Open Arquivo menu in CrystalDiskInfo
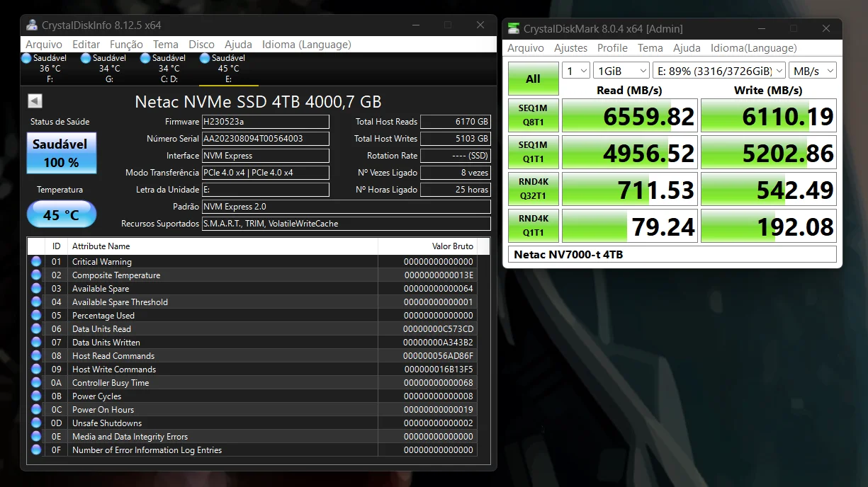The width and height of the screenshot is (868, 487). [x=44, y=44]
